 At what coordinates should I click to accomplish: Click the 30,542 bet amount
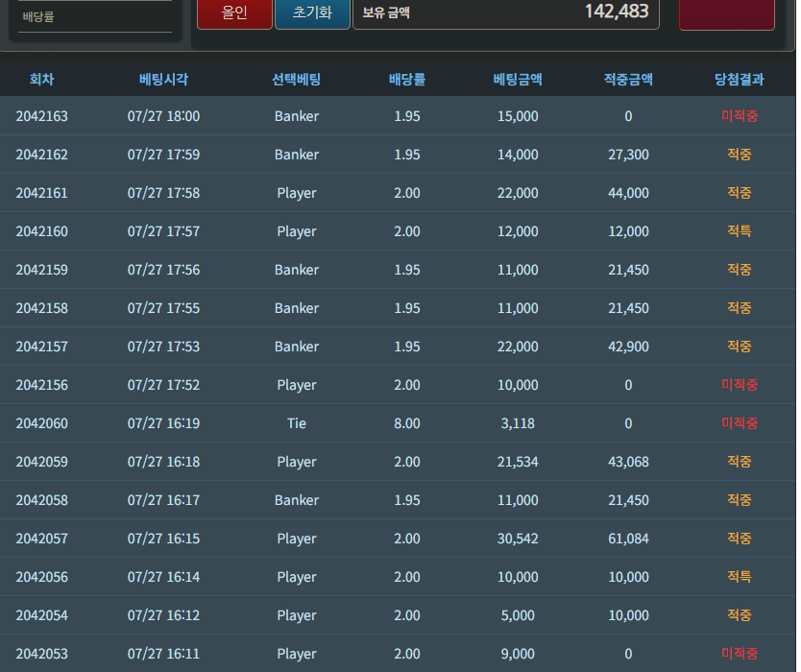pos(518,539)
